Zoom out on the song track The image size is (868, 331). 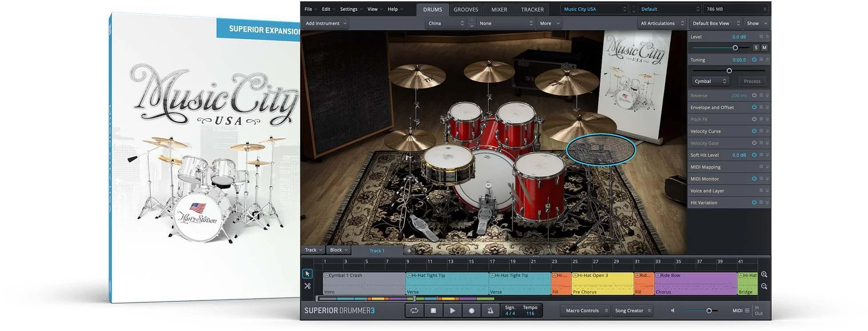point(764,286)
